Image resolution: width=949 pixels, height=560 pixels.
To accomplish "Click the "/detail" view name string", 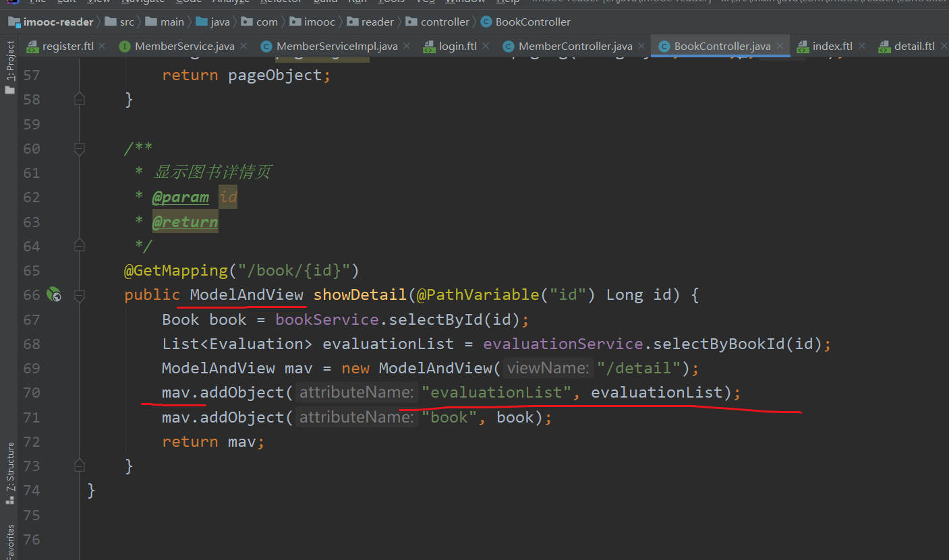I will pos(639,368).
